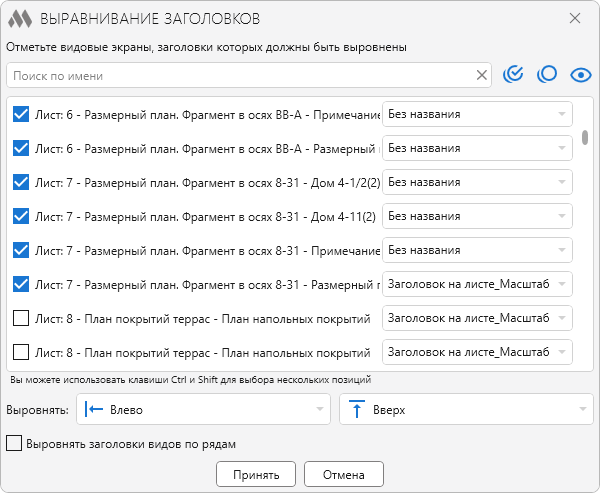Open the Вверх vertical alignment dropdown

coord(466,409)
